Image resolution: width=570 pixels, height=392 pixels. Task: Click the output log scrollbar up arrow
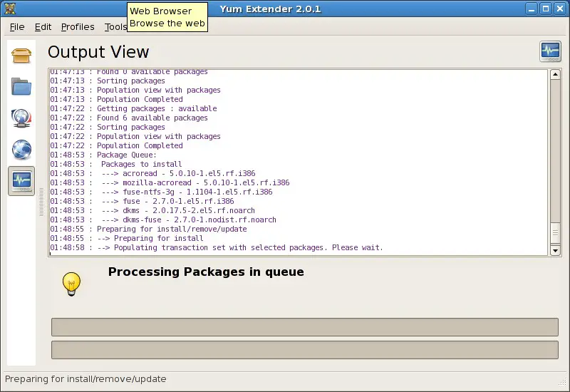point(555,75)
